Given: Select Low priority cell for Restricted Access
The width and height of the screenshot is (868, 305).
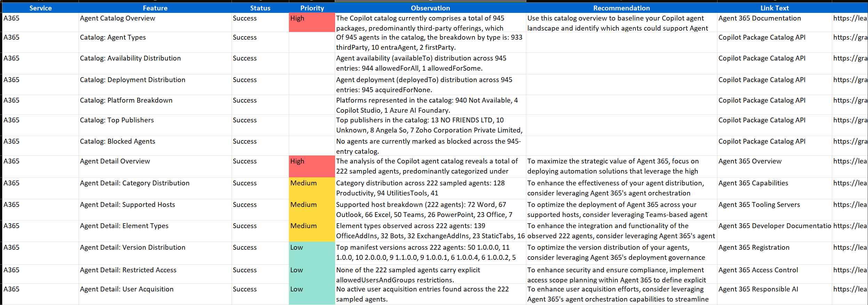Looking at the screenshot, I should [x=312, y=274].
